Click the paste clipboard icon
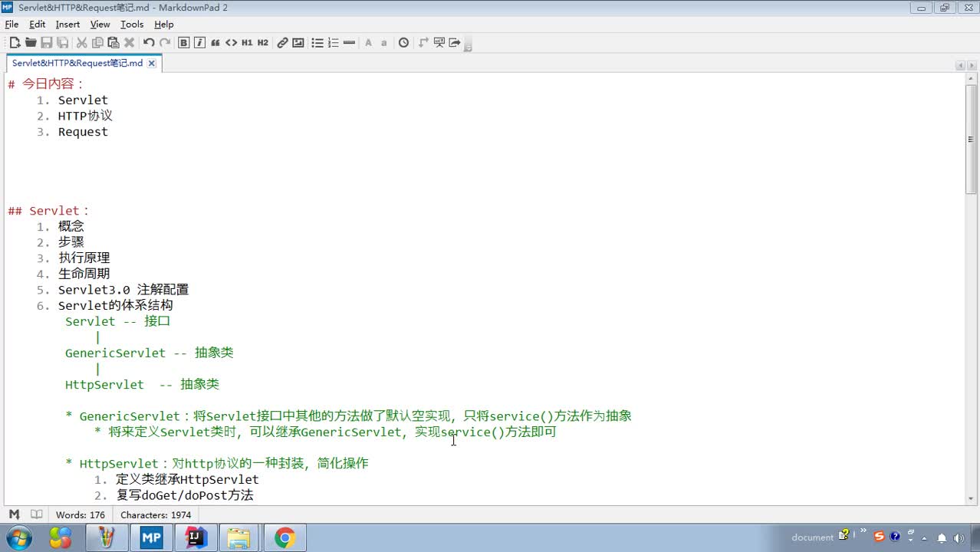 (113, 43)
